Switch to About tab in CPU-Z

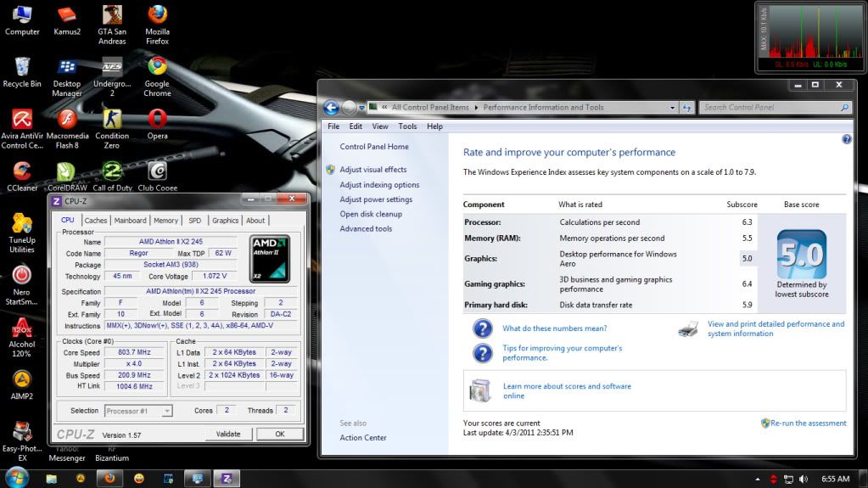click(x=255, y=221)
